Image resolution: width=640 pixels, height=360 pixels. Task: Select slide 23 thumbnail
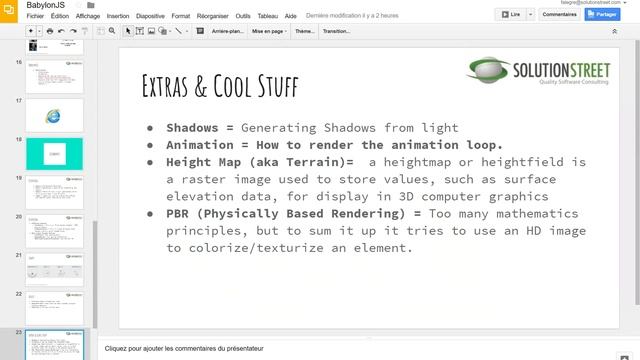click(x=55, y=345)
